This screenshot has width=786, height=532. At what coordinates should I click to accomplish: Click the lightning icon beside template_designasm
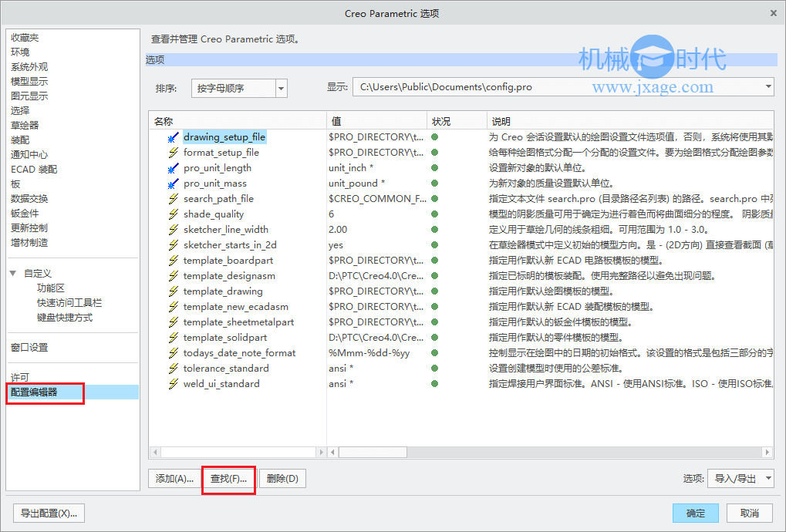pos(173,276)
